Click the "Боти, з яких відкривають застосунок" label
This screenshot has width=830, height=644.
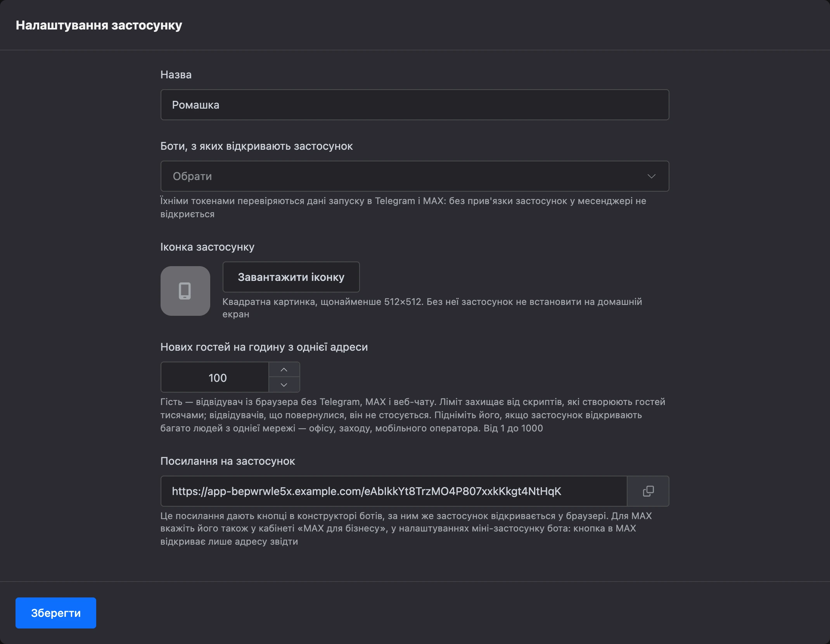click(x=256, y=146)
